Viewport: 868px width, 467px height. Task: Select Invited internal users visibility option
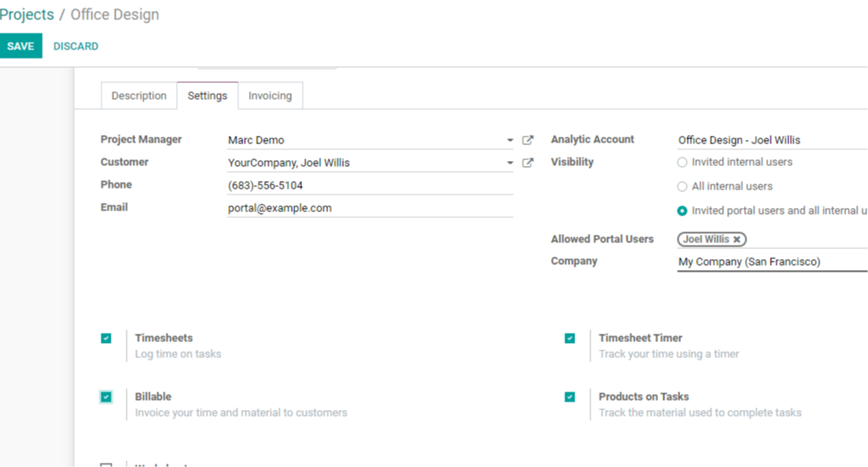point(682,162)
